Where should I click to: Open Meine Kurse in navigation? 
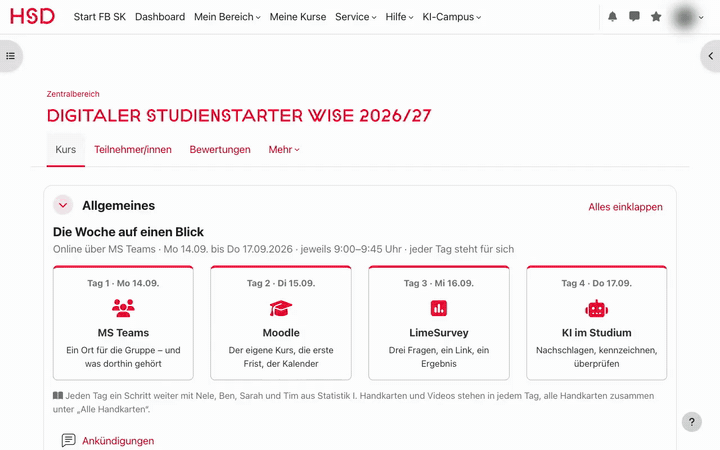[298, 17]
